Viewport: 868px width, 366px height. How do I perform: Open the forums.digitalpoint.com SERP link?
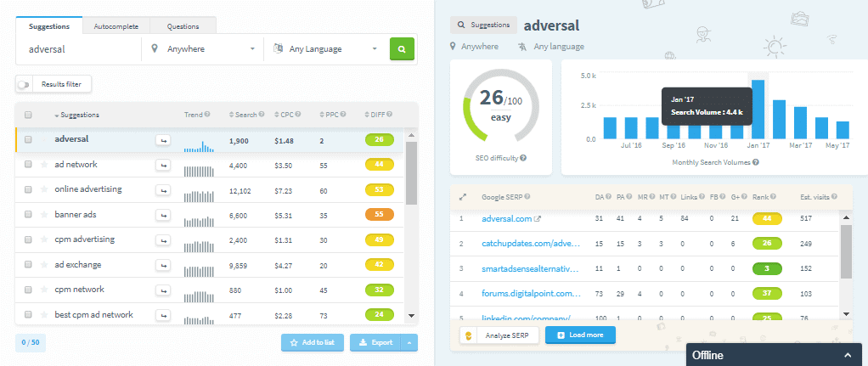[532, 294]
